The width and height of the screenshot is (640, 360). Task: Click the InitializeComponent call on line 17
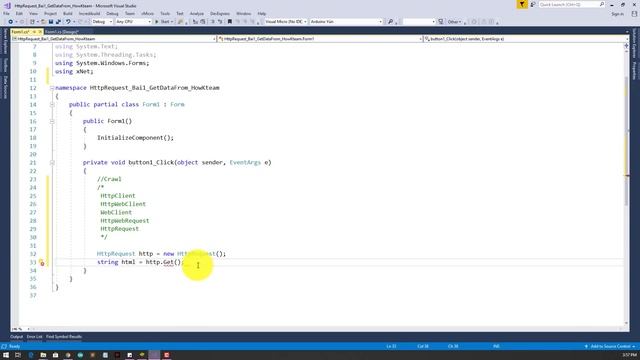coord(135,138)
